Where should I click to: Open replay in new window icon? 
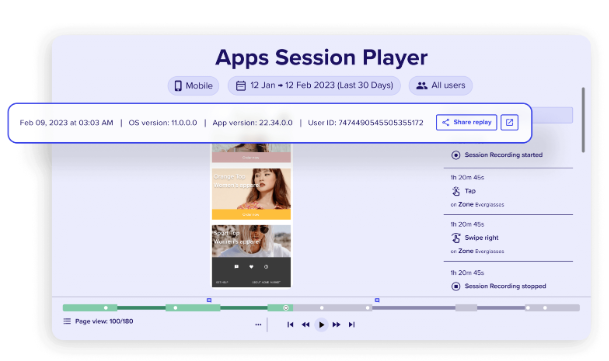click(509, 122)
